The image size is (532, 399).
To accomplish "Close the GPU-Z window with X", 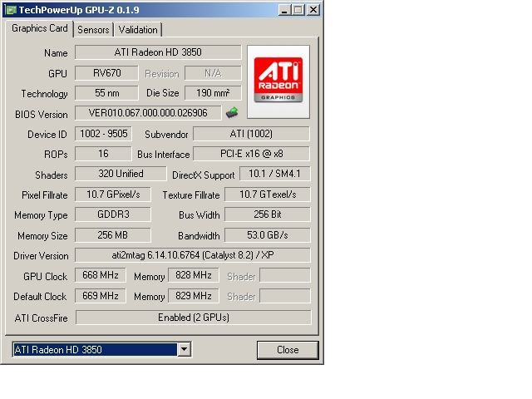I will tap(313, 10).
